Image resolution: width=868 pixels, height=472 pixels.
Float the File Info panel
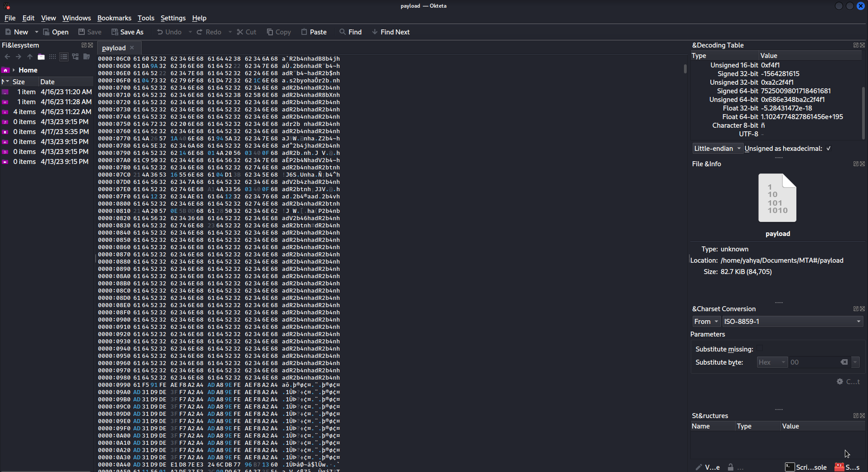(856, 164)
